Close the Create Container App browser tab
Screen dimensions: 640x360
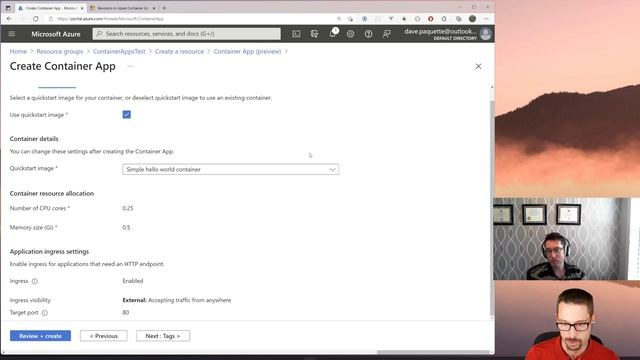82,8
